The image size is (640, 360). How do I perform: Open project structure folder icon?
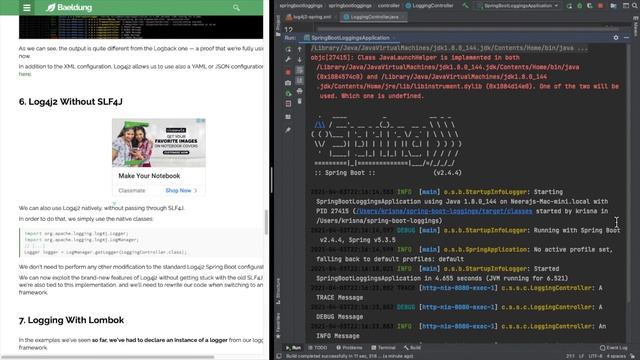613,6
